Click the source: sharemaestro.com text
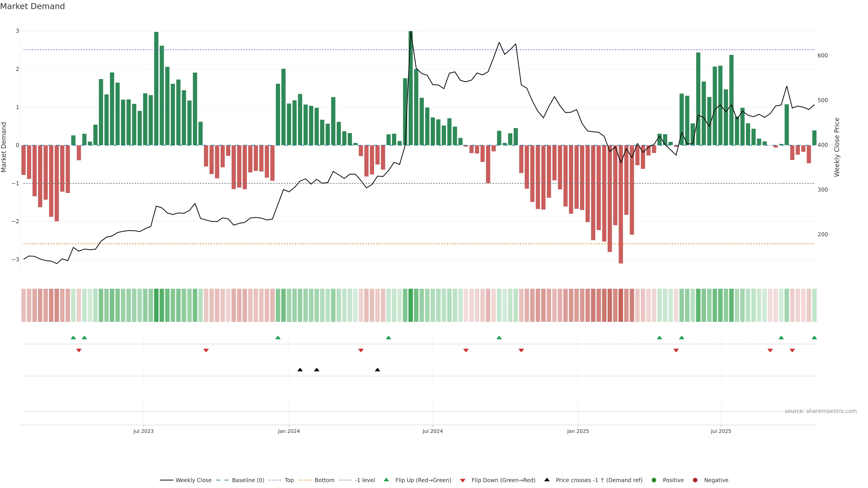Screen dimensions: 868x488 coord(821,411)
